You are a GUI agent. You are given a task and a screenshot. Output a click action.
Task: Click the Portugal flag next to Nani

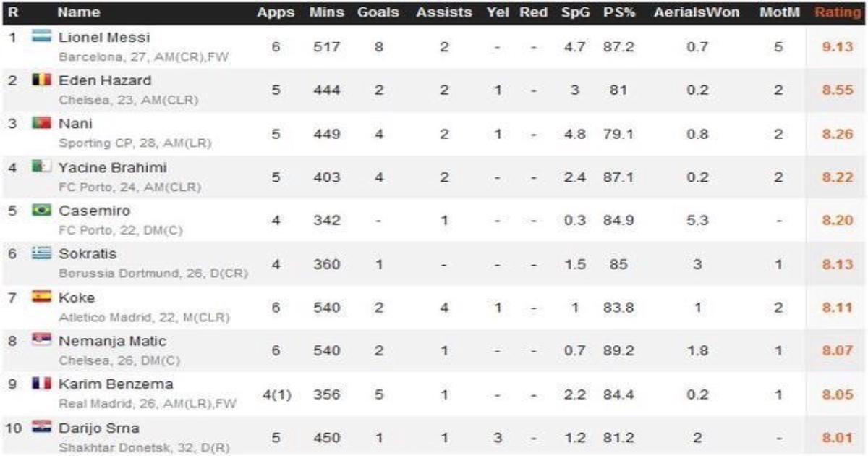(41, 124)
